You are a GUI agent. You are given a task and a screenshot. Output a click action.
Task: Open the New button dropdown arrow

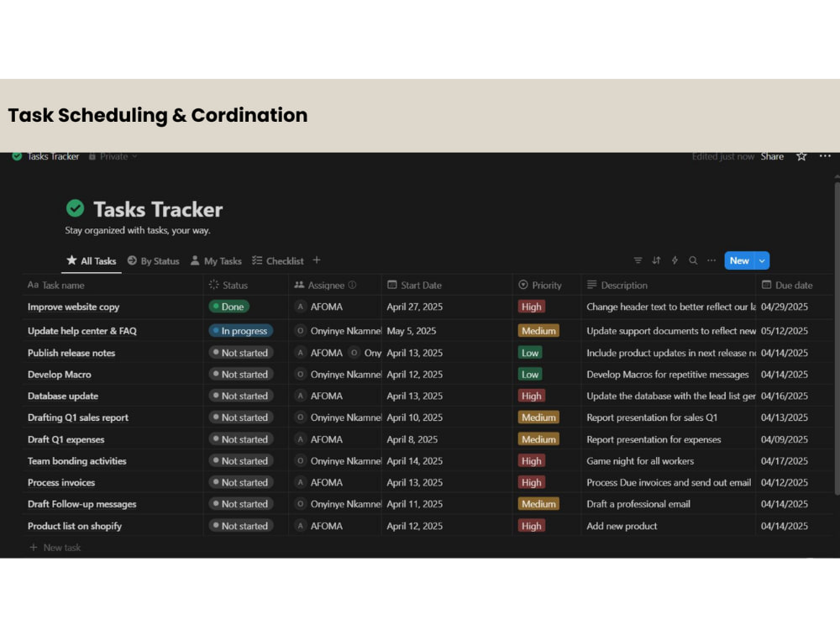point(762,260)
